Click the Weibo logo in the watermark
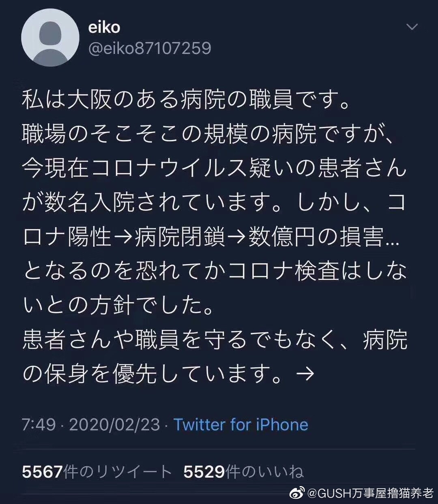Image resolution: width=438 pixels, height=504 pixels. tap(299, 493)
